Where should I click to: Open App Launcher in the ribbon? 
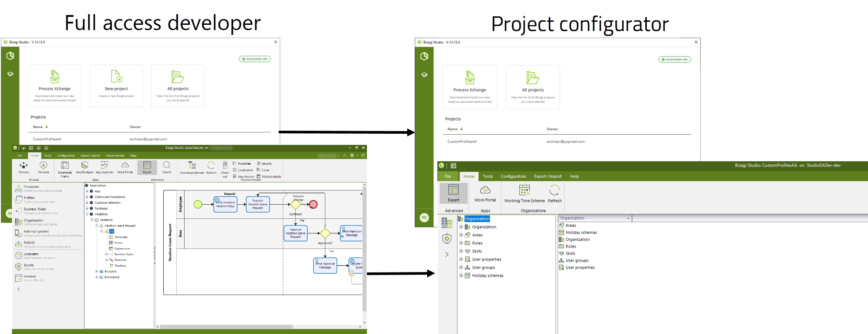tap(104, 167)
